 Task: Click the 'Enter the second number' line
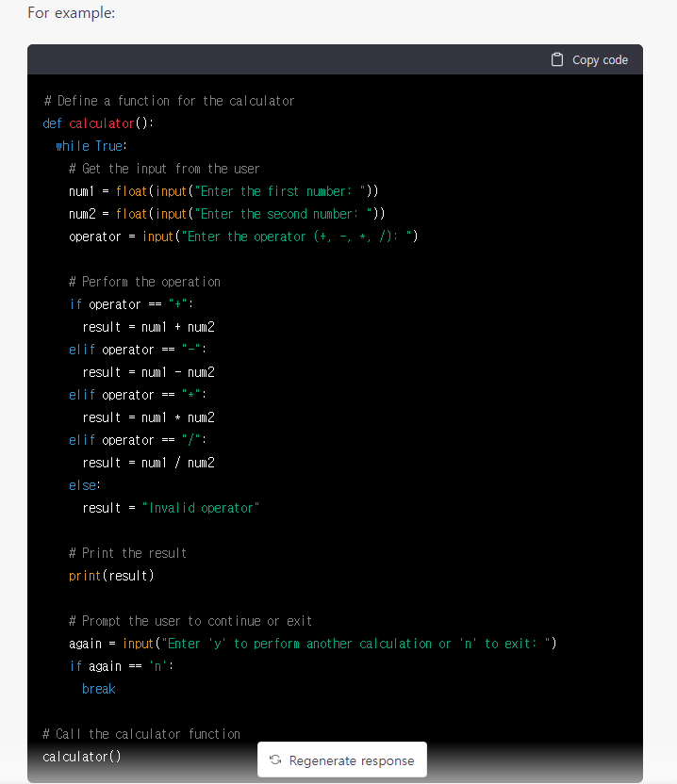(x=226, y=214)
